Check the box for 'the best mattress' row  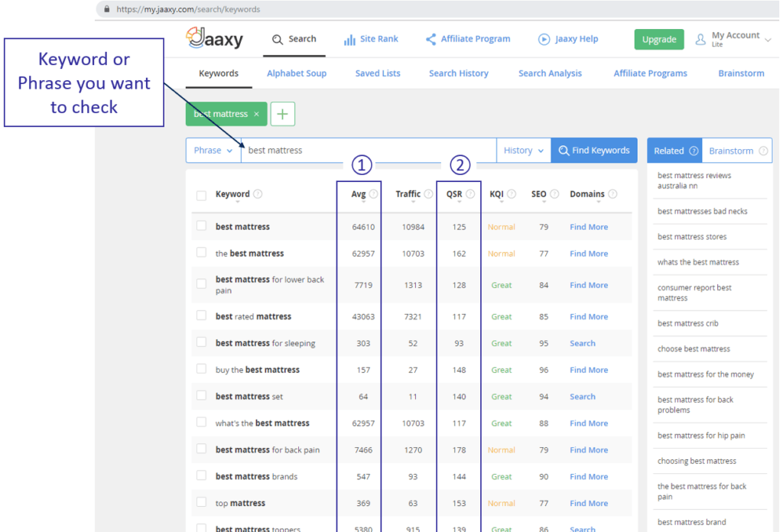201,252
